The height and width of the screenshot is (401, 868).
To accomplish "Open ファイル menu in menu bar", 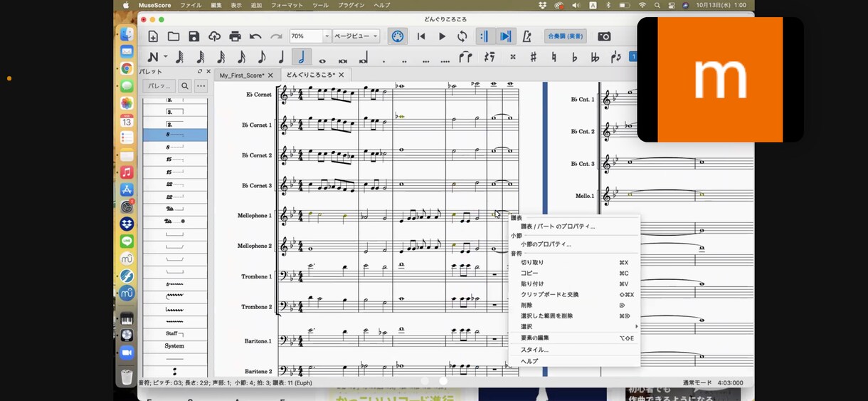I will pyautogui.click(x=191, y=5).
